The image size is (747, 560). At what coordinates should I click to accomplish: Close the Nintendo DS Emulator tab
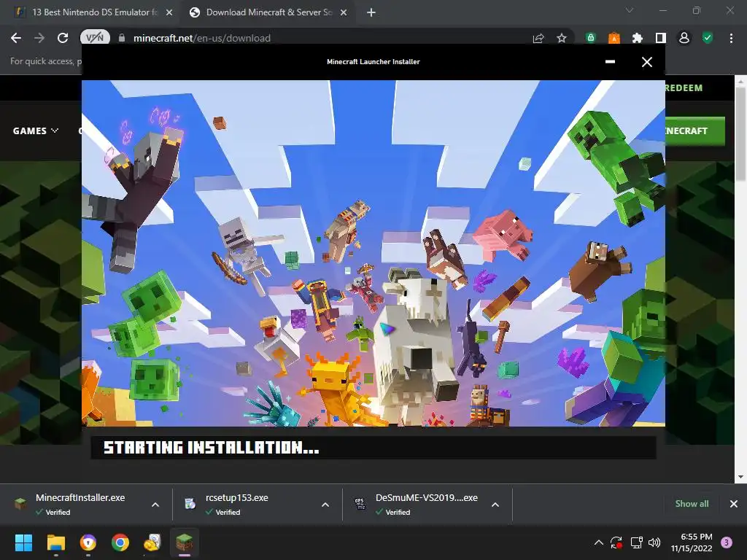[x=169, y=12]
